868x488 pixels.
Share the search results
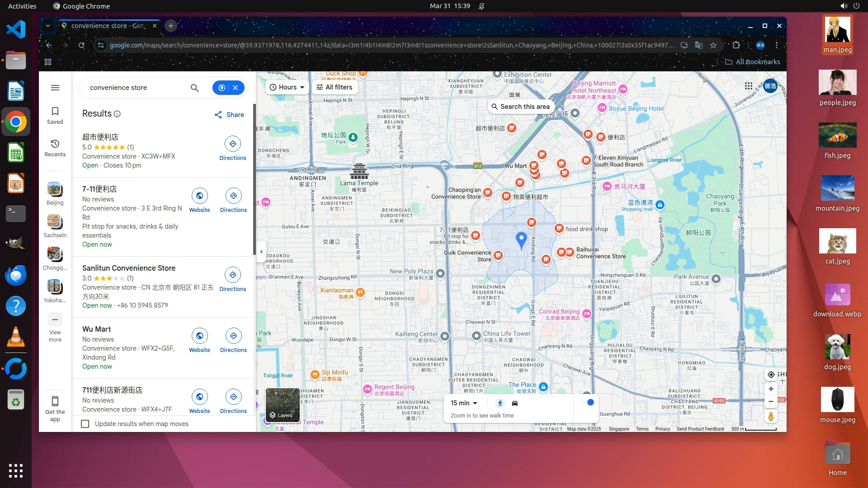click(229, 115)
